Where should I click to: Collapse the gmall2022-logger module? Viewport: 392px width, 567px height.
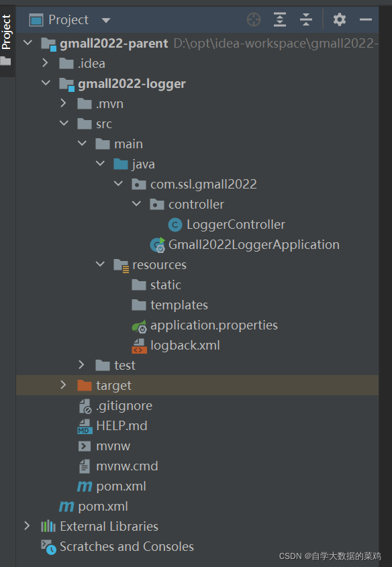coord(46,83)
